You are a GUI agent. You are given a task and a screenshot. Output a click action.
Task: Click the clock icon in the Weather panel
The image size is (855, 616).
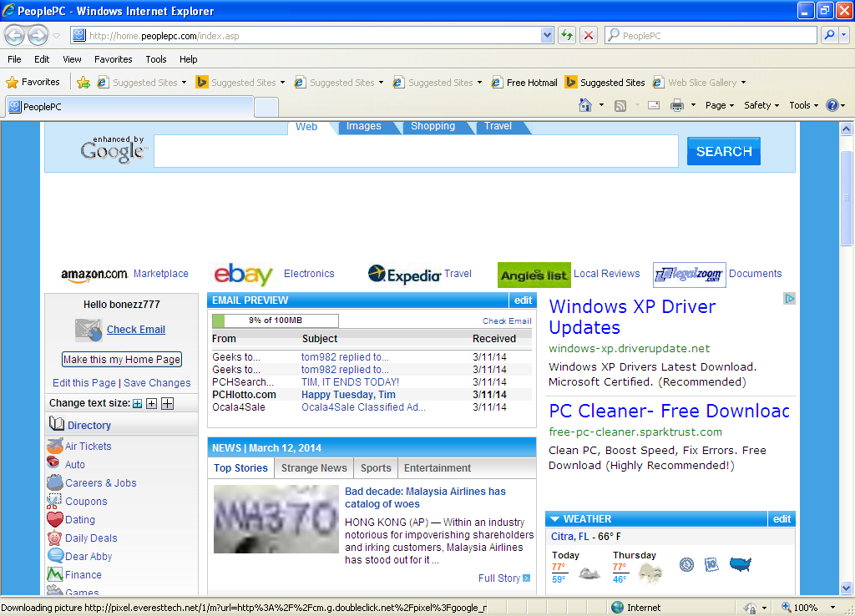click(x=686, y=564)
